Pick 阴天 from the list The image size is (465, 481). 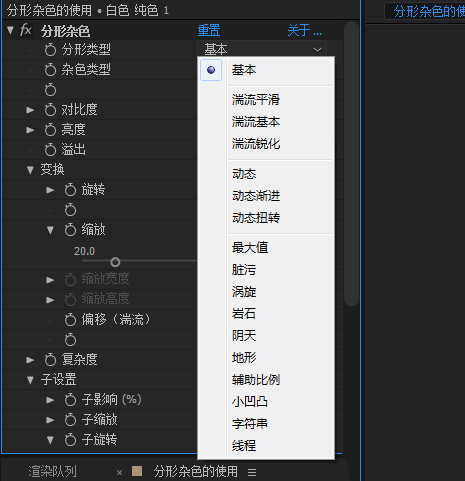pos(244,336)
